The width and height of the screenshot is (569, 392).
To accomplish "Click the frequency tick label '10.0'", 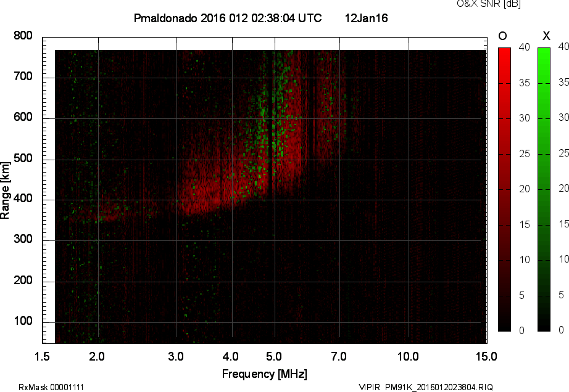I will 409,356.
